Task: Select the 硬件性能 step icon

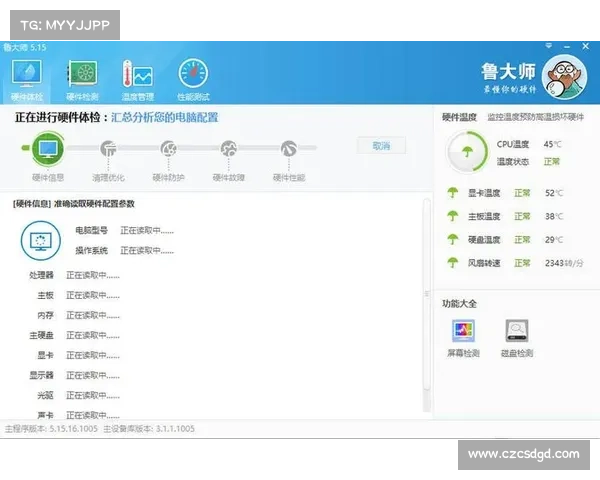Action: click(289, 149)
